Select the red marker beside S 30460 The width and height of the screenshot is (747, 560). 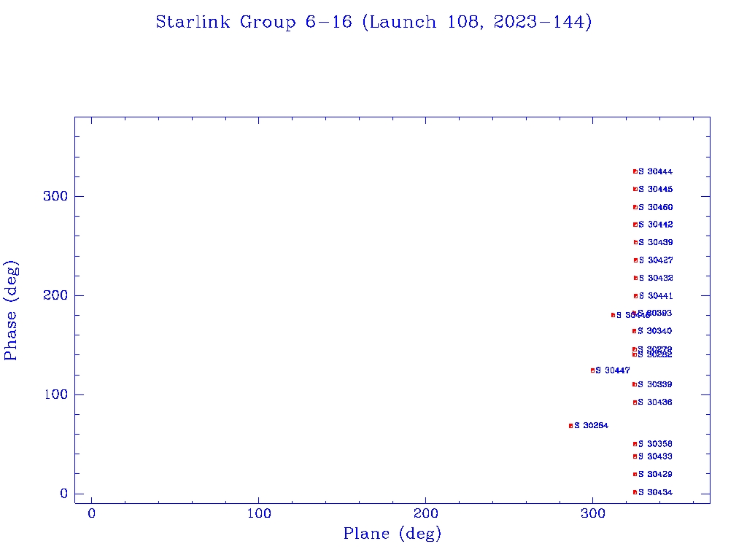point(635,207)
